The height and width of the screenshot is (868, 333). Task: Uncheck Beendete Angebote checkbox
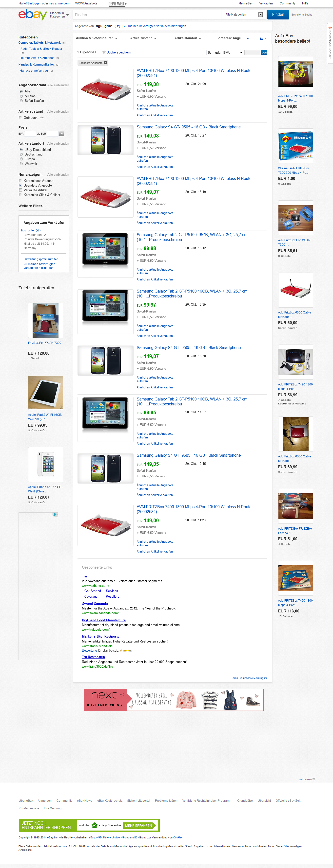click(x=20, y=185)
